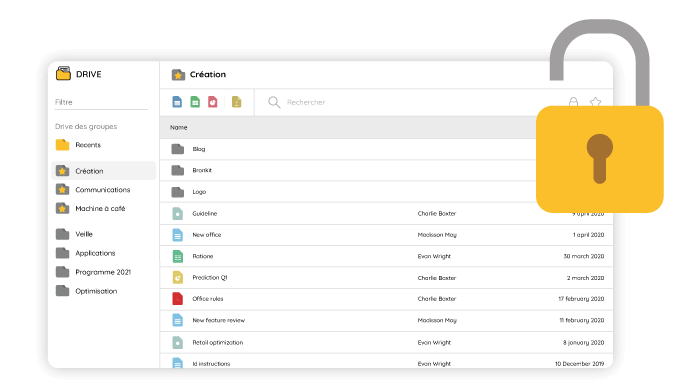Image resolution: width=700 pixels, height=392 pixels.
Task: Click the yellow file import toolbar icon
Action: (237, 102)
